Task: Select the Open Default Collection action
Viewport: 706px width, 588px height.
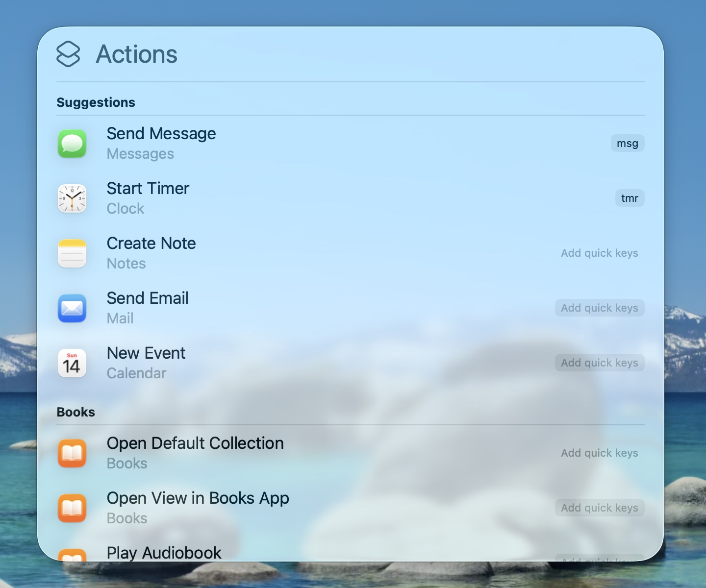Action: tap(351, 453)
